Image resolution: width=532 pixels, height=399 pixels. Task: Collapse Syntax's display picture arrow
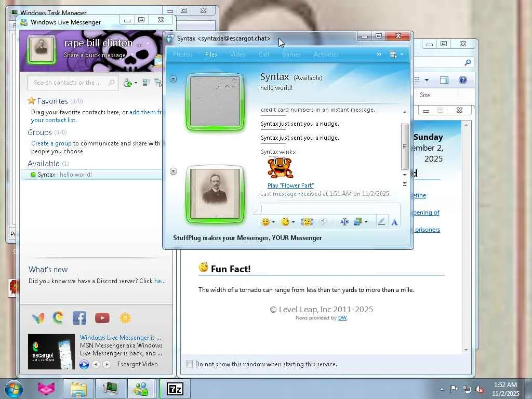(x=173, y=79)
